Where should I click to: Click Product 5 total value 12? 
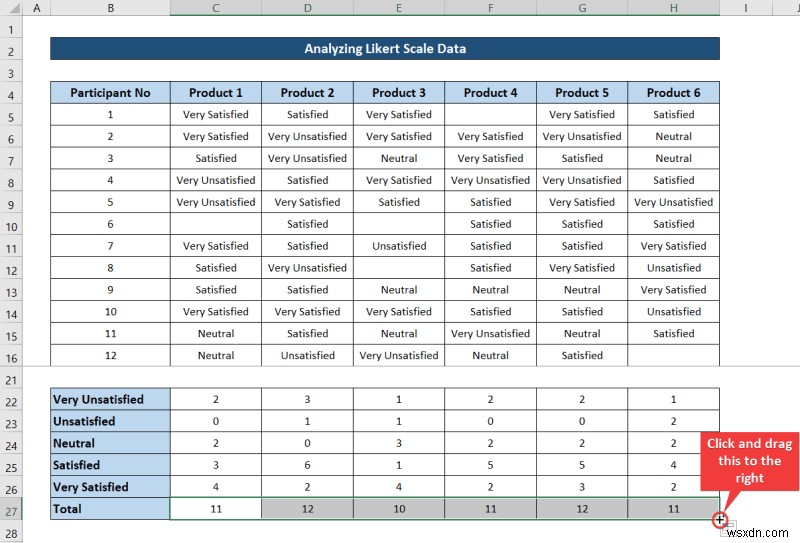[582, 509]
